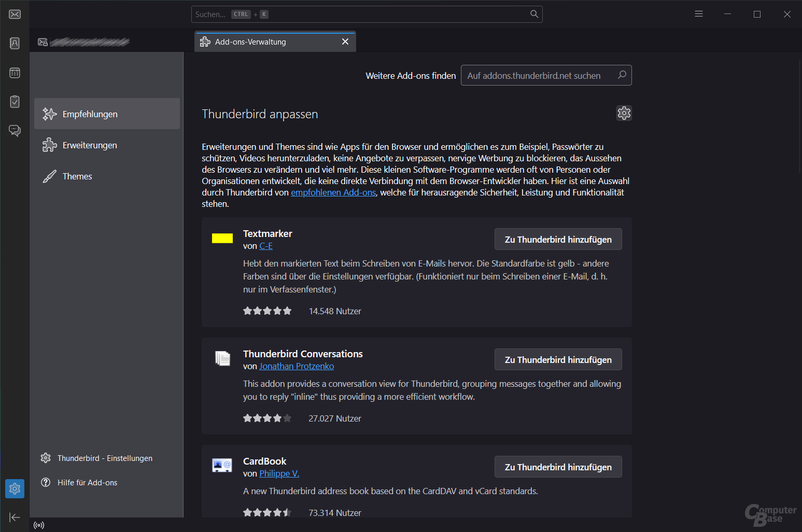Viewport: 802px width, 532px height.
Task: Select Empfehlungen in sidebar
Action: 107,114
